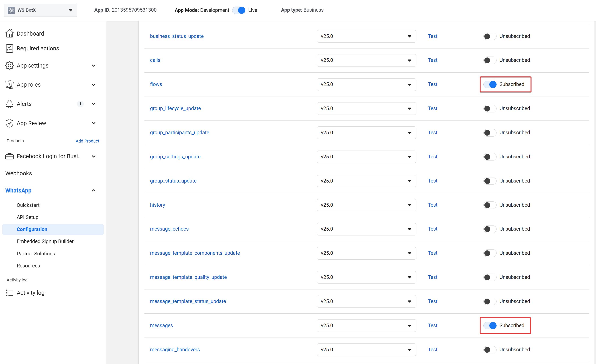Open the message_template_quality_update field link

tap(188, 277)
